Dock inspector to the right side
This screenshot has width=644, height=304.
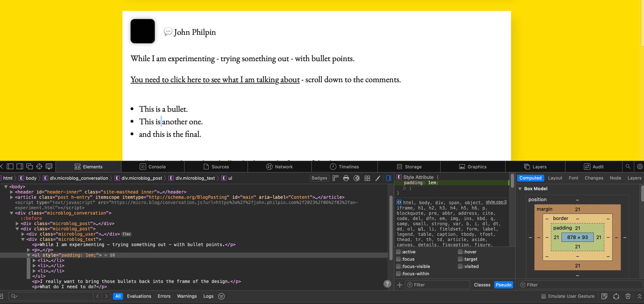tap(20, 166)
